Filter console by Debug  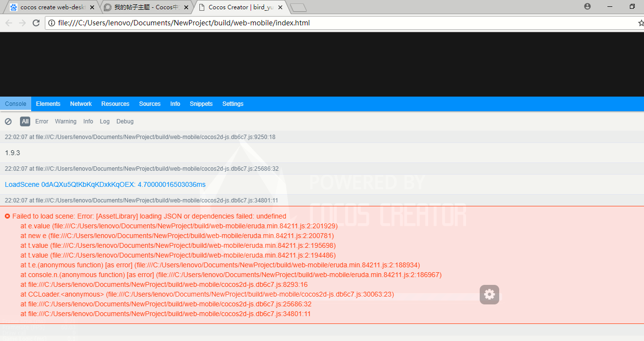pos(125,121)
